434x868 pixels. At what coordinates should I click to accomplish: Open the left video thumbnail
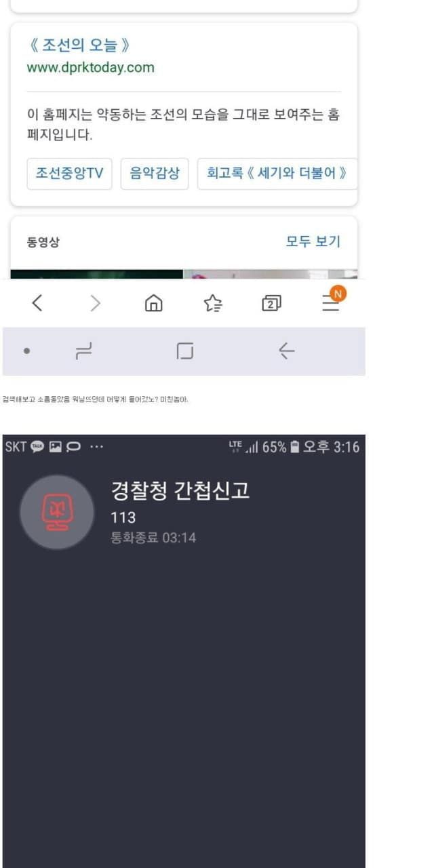[x=96, y=274]
